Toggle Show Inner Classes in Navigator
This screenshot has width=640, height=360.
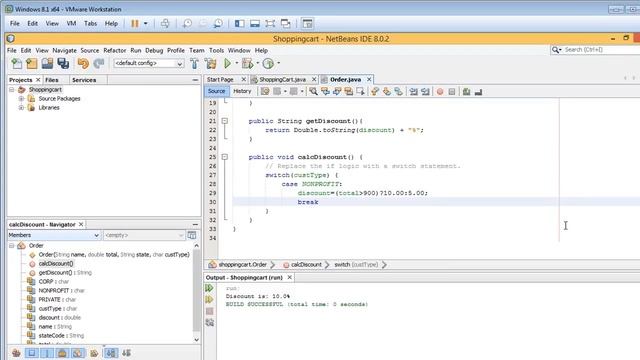pyautogui.click(x=78, y=353)
